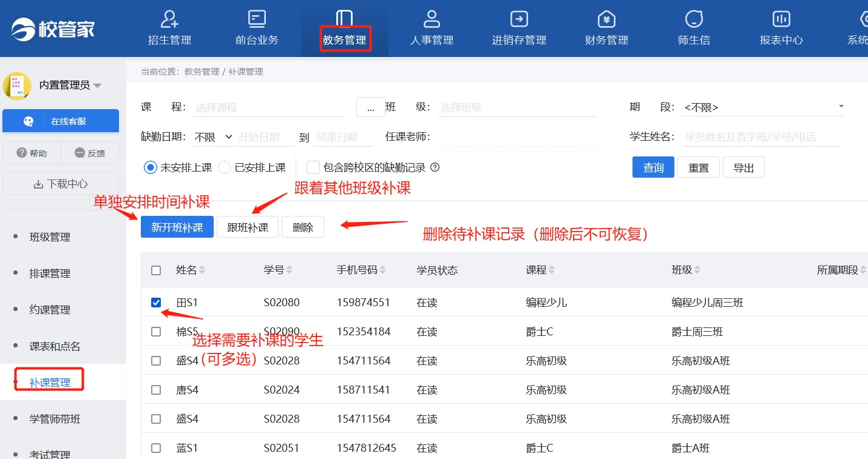
Task: Click the 财务管理 yen icon
Action: [606, 19]
